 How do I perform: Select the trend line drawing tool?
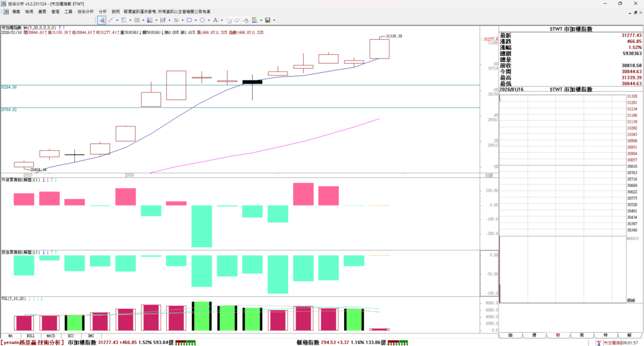tap(111, 20)
